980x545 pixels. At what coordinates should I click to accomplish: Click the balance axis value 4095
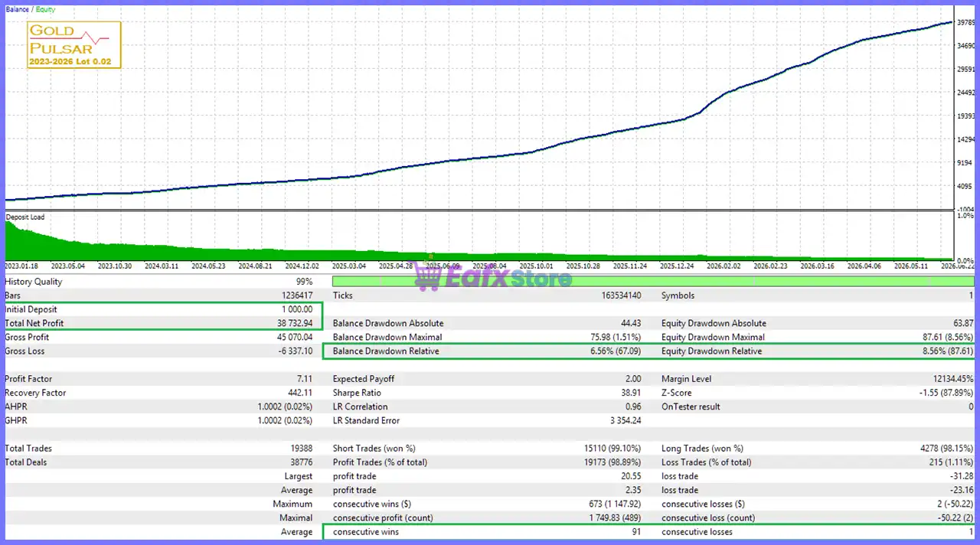965,186
